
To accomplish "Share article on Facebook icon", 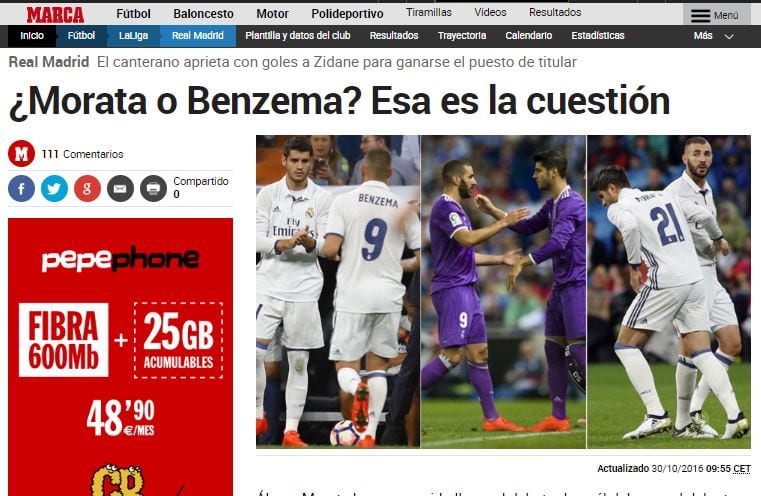I will pos(21,188).
